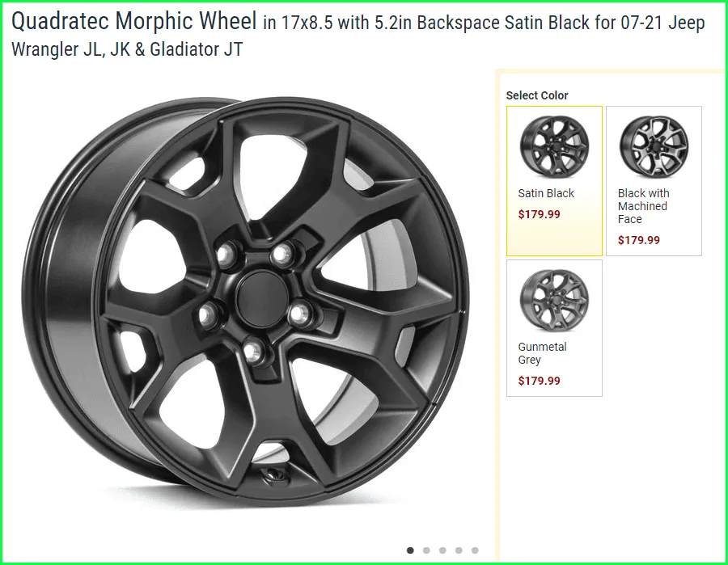Pick the Gunmetal Grey wheel thumbnail
This screenshot has width=728, height=565.
[x=554, y=300]
